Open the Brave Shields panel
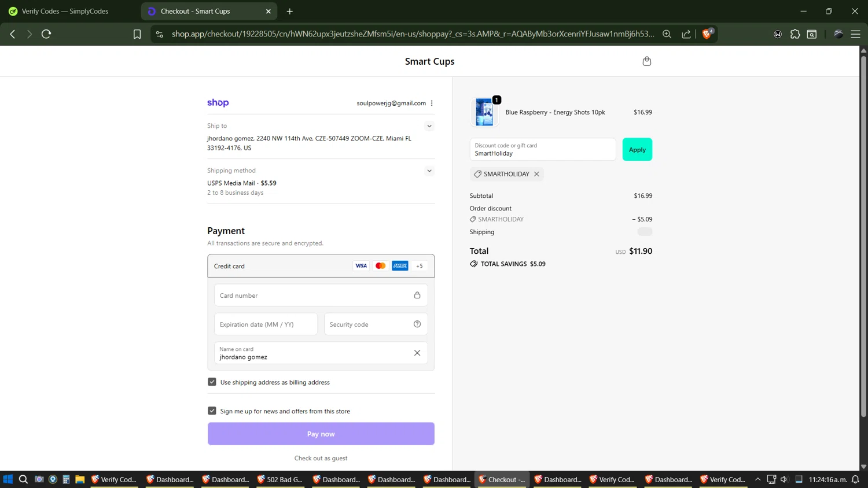The image size is (868, 488). pos(707,34)
